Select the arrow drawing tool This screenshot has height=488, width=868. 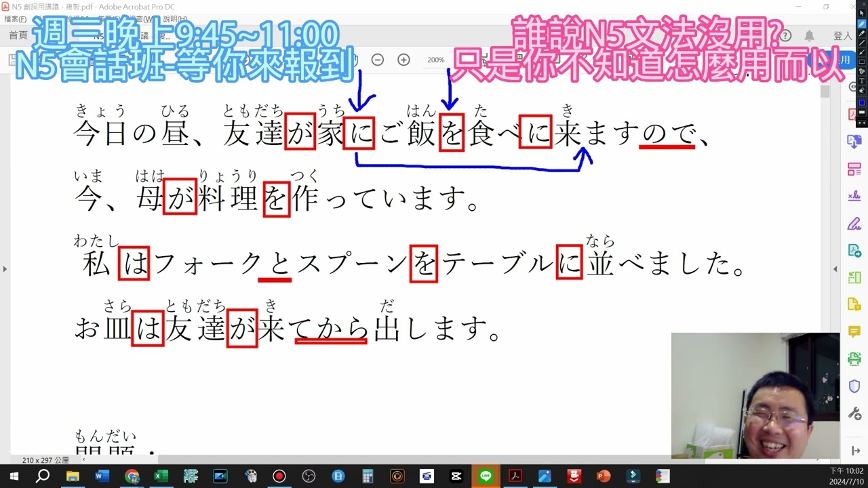click(862, 52)
